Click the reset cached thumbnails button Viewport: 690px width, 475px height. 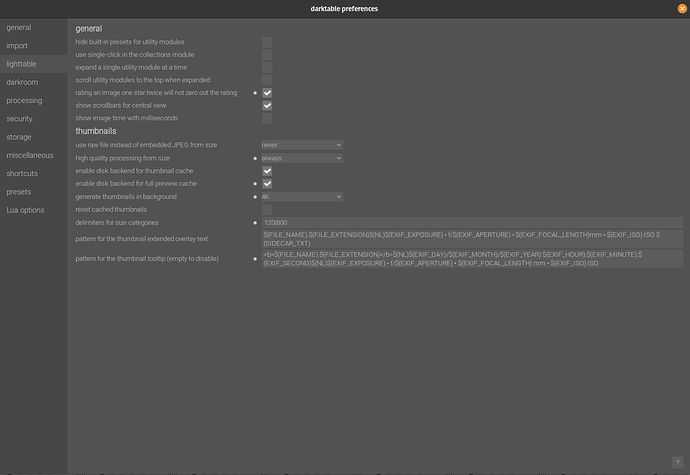coord(267,210)
